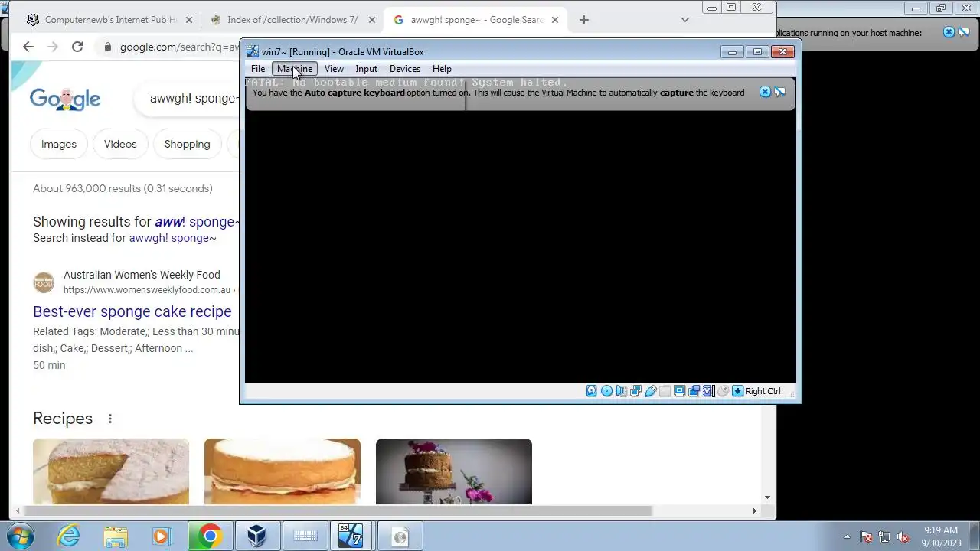
Task: Click the hard disk activity indicator in VirtualBox
Action: [592, 391]
